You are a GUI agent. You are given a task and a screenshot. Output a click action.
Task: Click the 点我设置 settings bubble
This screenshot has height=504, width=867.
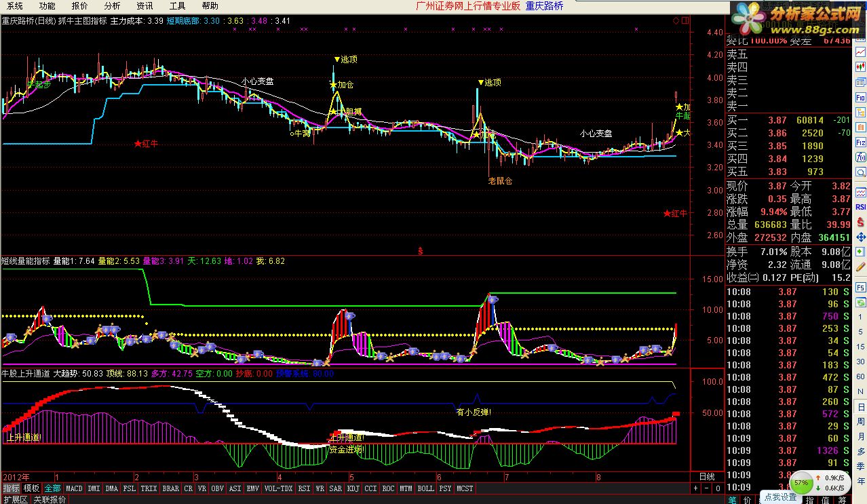pos(780,497)
